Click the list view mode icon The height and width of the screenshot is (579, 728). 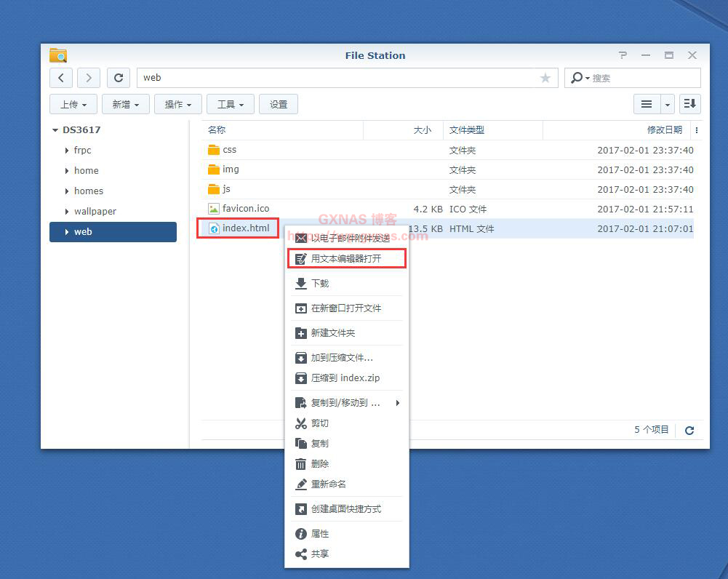click(646, 104)
